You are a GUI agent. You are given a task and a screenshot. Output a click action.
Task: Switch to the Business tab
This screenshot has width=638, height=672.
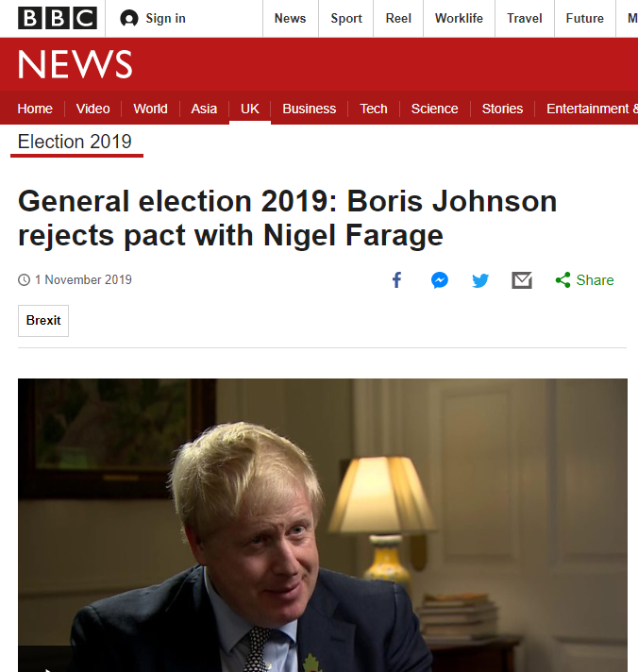pyautogui.click(x=309, y=109)
